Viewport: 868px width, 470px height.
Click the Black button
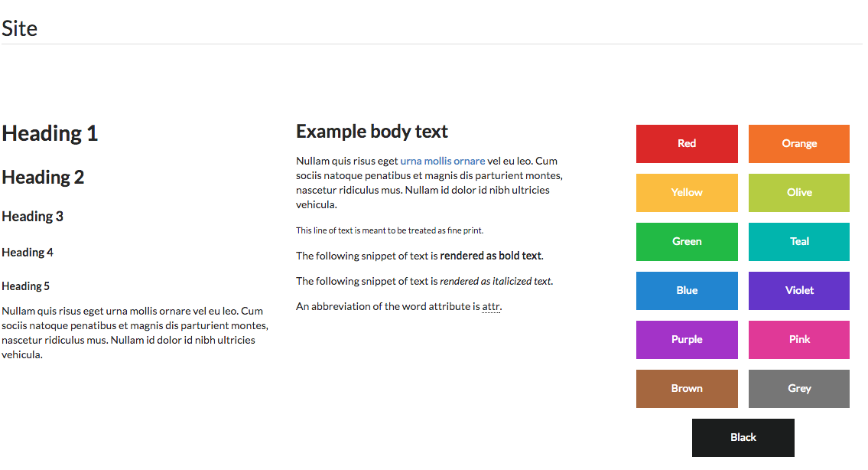pyautogui.click(x=743, y=438)
